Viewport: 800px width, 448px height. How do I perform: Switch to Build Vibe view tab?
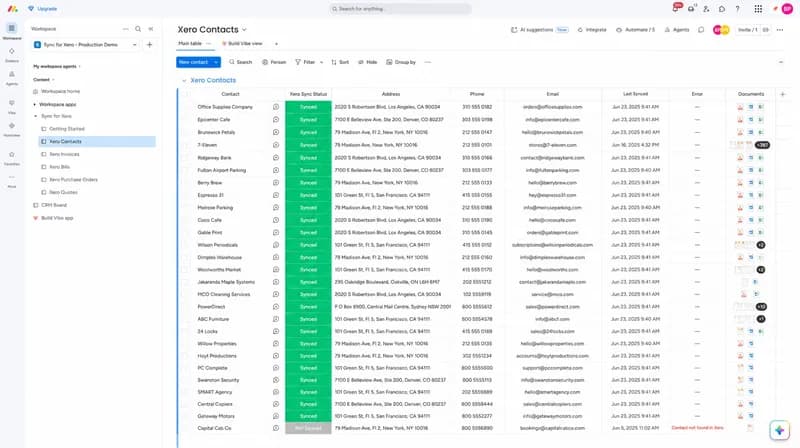pyautogui.click(x=242, y=44)
